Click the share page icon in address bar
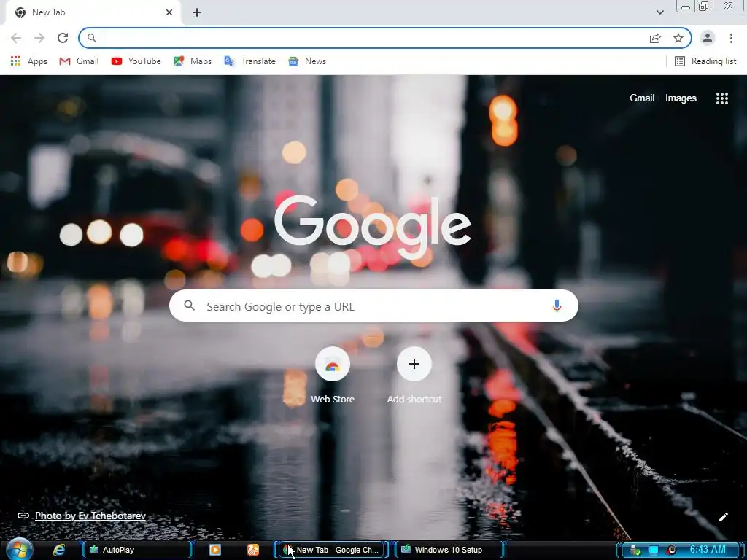Image resolution: width=747 pixels, height=560 pixels. 655,38
